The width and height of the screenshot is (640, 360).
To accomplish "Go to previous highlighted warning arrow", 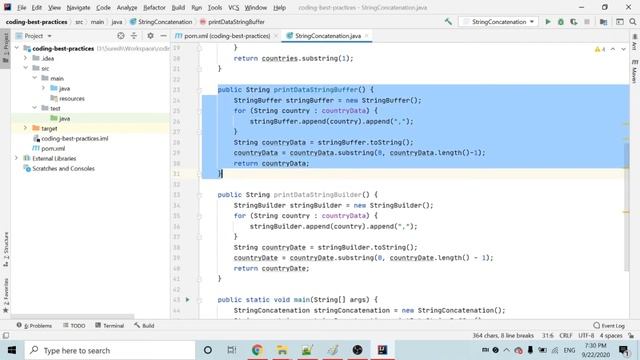I will click(613, 49).
